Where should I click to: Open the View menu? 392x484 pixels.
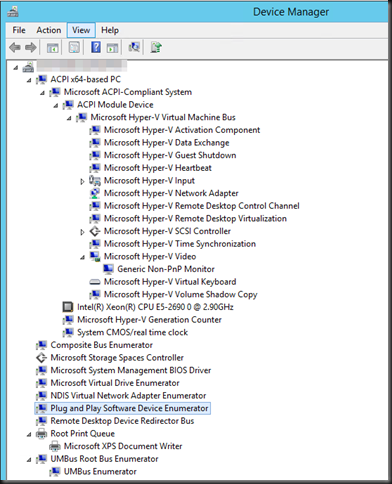tap(81, 30)
